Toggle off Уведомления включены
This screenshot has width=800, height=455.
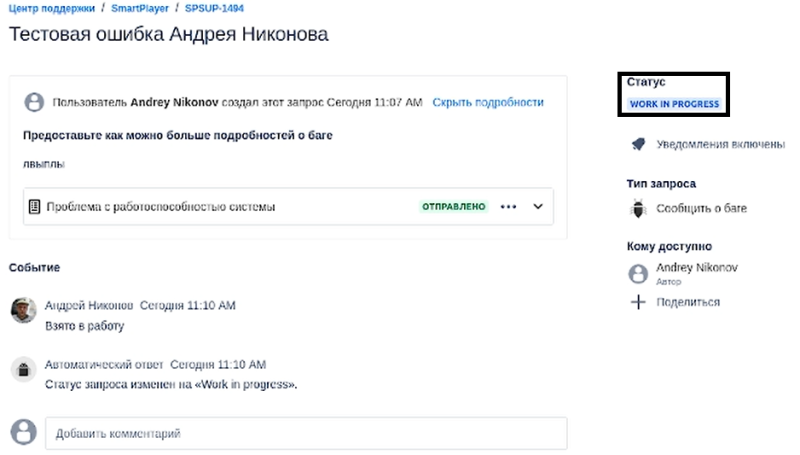(x=719, y=144)
